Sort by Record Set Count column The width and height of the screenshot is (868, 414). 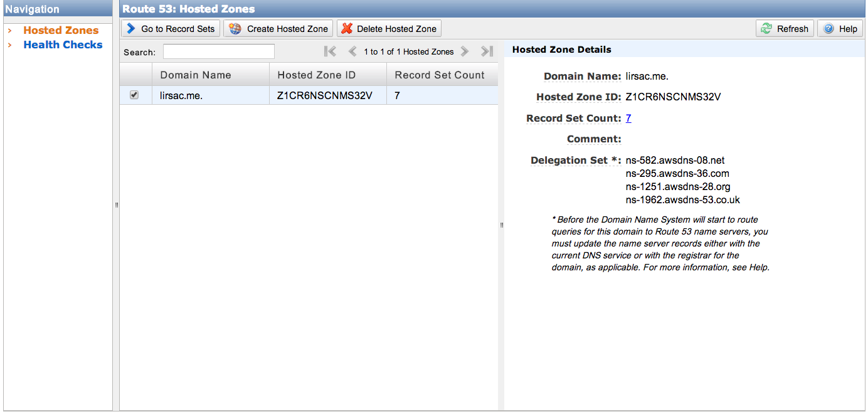(442, 75)
